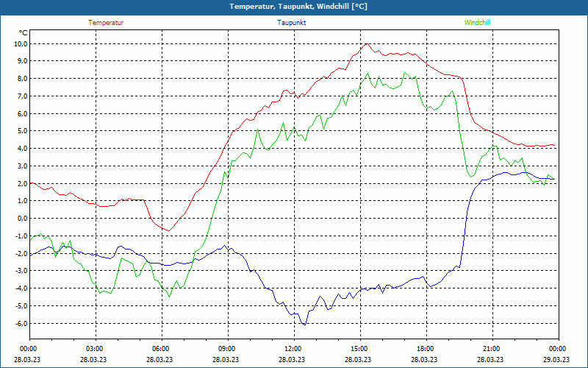Viewport: 588px width, 368px height.
Task: Click the '12:00' time axis label
Action: pos(293,349)
